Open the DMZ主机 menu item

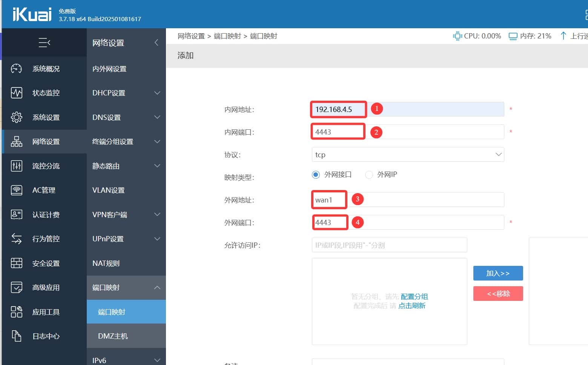pyautogui.click(x=113, y=336)
